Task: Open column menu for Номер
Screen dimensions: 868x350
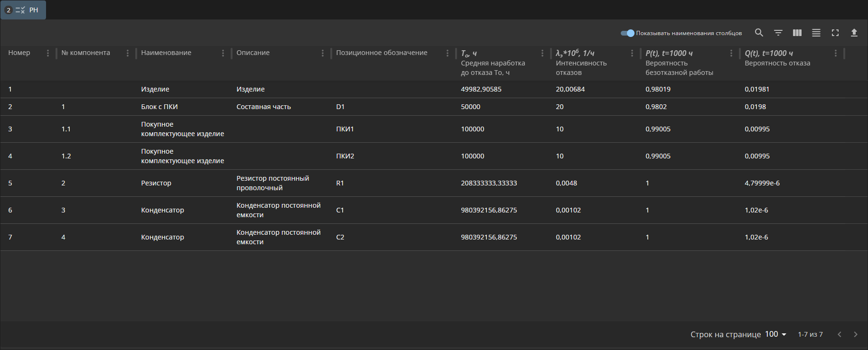Action: point(48,53)
